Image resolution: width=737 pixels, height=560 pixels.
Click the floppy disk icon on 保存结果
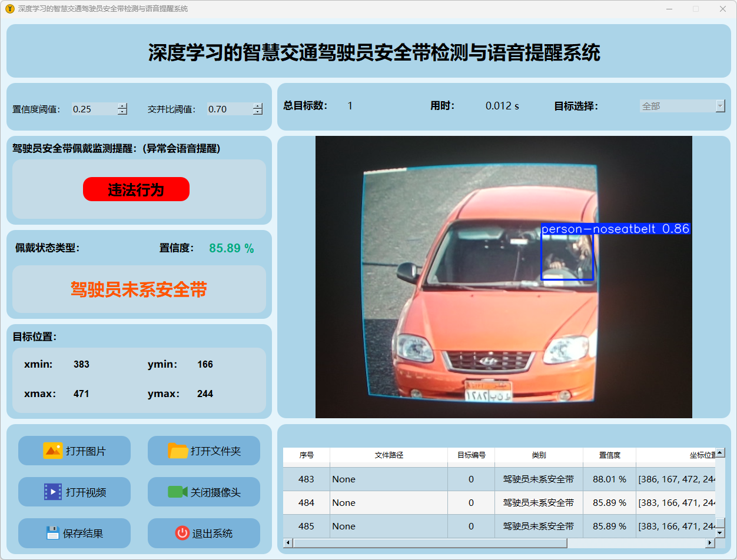[52, 533]
